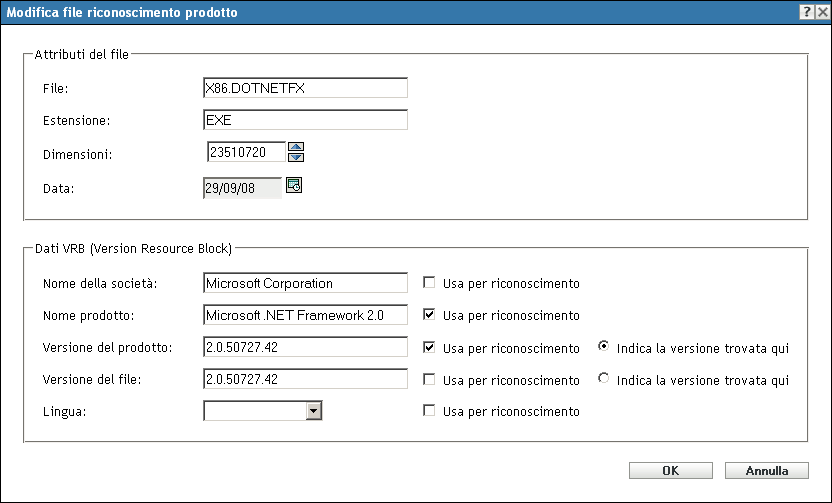
Task: Toggle recognition checkbox for Versione del prodotto
Action: click(429, 348)
